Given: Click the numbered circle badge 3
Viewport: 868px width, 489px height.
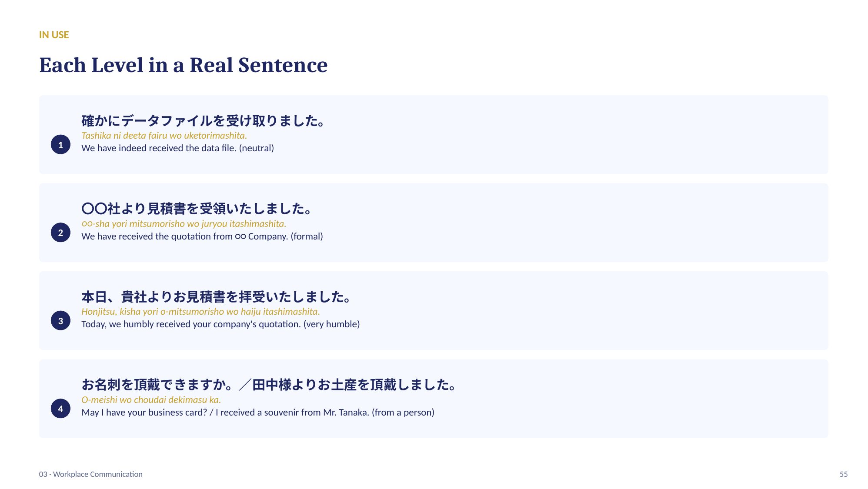Looking at the screenshot, I should [60, 321].
